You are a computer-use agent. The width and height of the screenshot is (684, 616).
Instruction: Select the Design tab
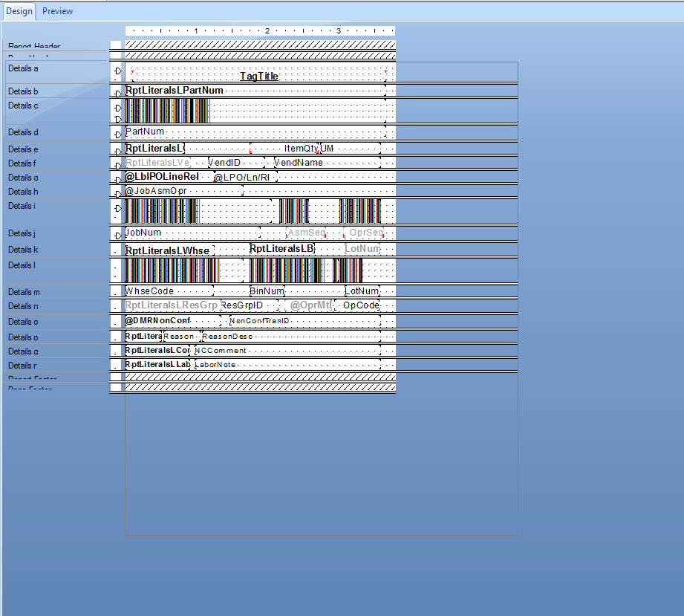point(19,11)
